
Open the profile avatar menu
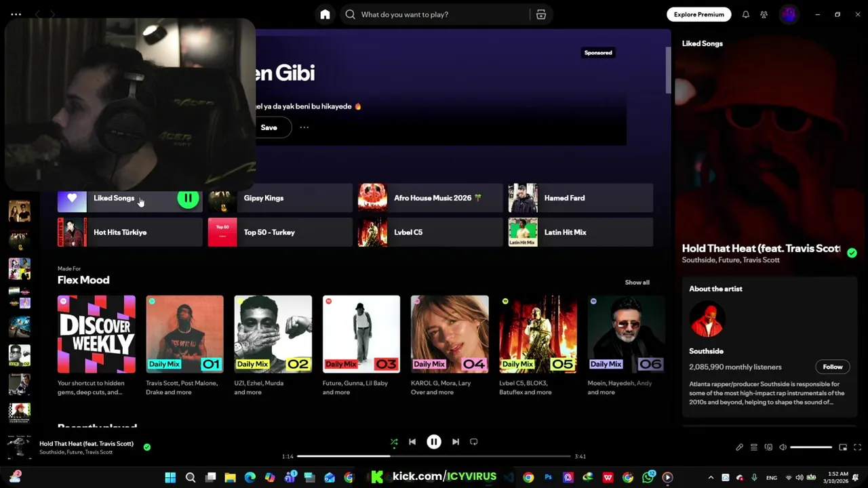(x=788, y=14)
